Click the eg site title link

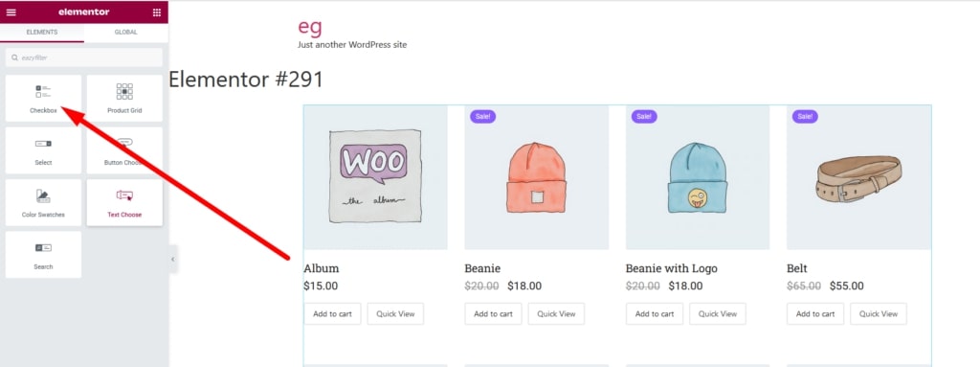(x=310, y=26)
